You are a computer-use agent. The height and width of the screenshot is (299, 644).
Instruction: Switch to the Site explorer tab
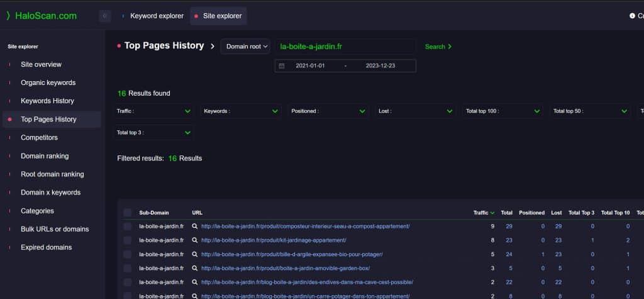pos(218,16)
